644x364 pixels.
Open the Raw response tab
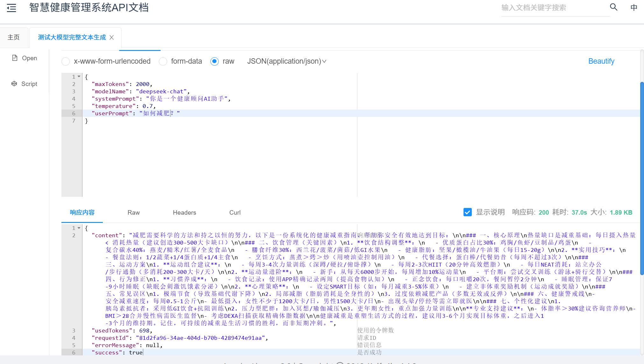point(133,213)
